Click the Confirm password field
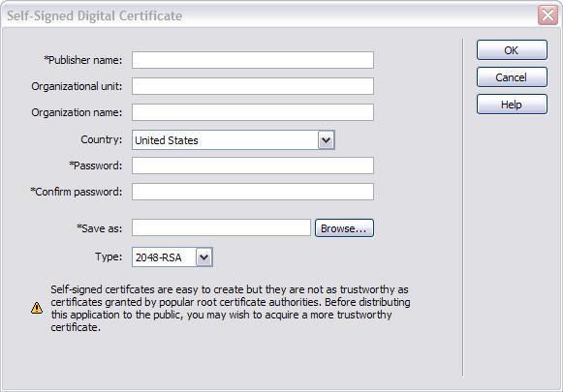This screenshot has width=563, height=392. coord(252,192)
